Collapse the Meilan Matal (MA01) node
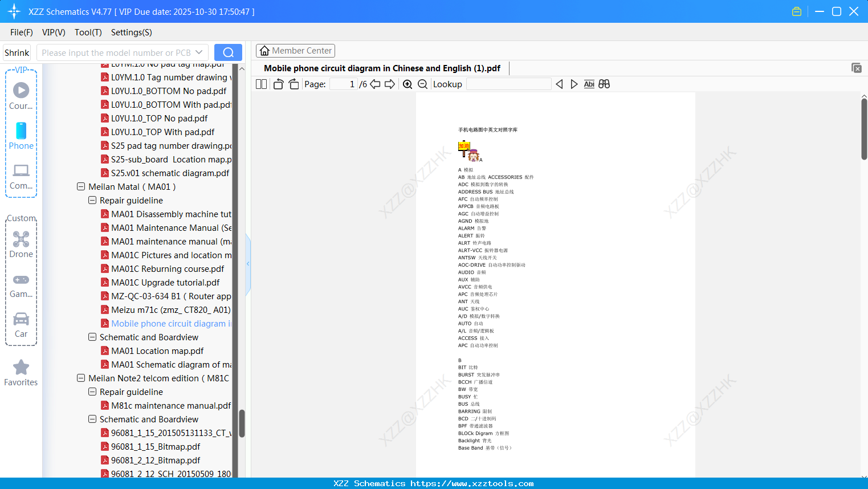 tap(81, 186)
